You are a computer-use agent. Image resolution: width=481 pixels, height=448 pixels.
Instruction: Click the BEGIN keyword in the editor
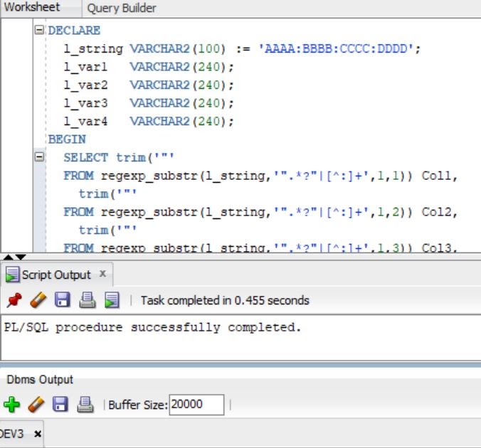pyautogui.click(x=67, y=139)
